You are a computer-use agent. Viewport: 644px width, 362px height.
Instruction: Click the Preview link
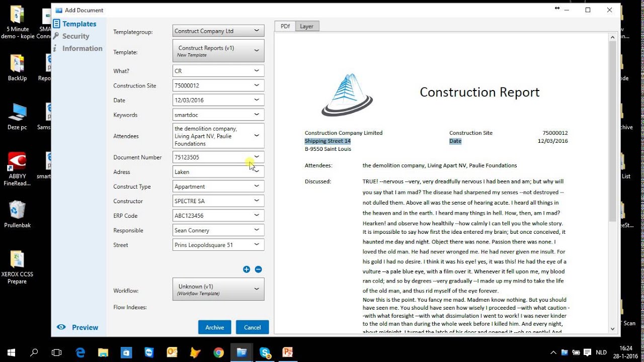[x=85, y=327]
